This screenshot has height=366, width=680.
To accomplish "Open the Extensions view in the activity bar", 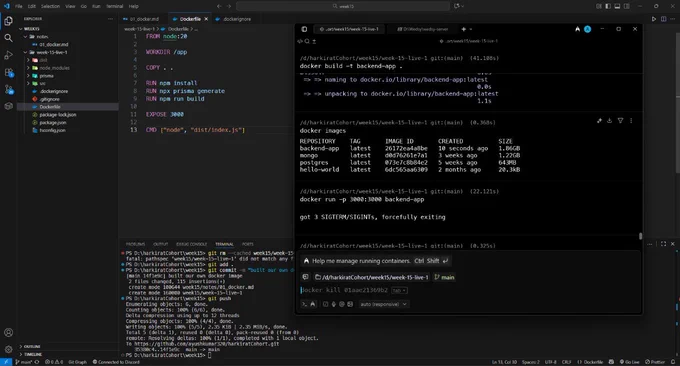I will tap(8, 72).
